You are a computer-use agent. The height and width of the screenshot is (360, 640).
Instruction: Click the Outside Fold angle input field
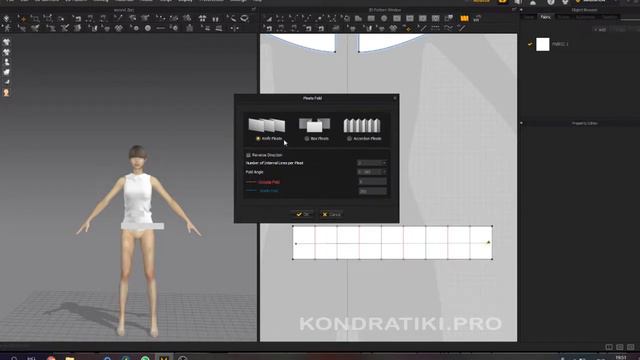372,182
